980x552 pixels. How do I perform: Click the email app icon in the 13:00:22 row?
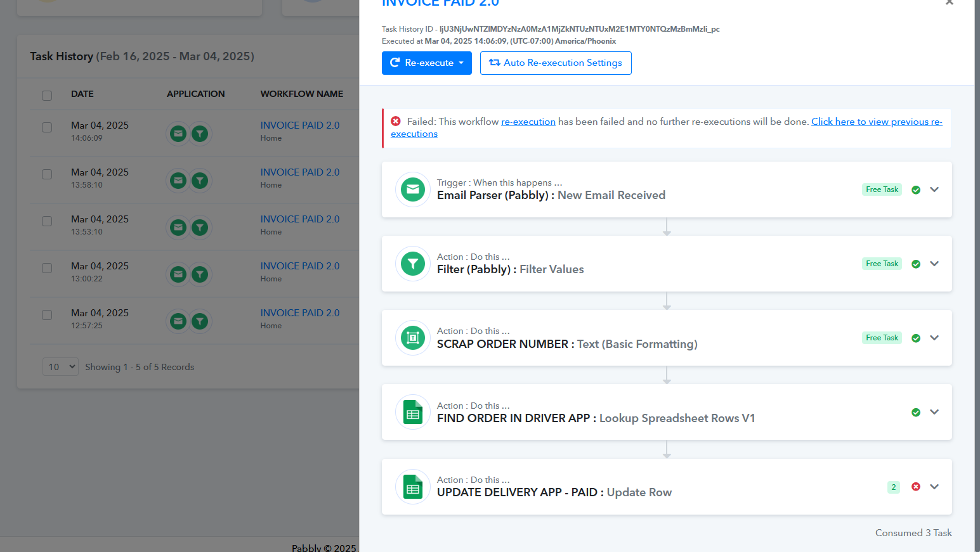pos(178,274)
